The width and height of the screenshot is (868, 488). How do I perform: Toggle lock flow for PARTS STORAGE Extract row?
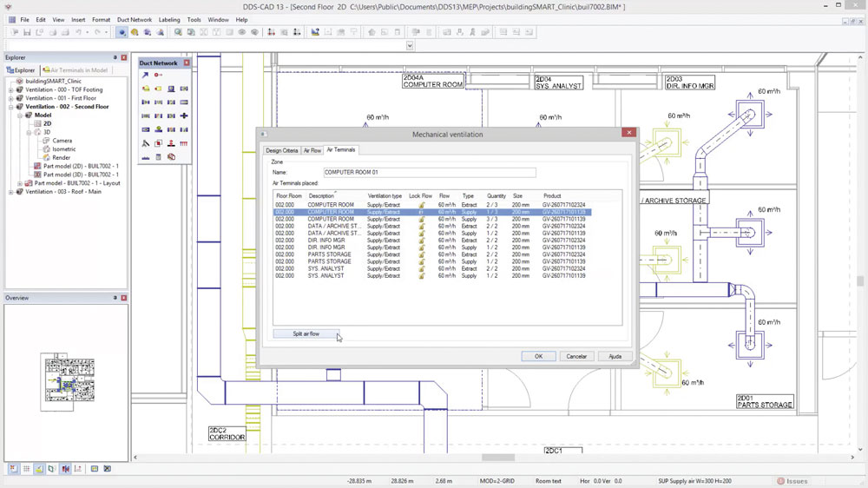421,254
